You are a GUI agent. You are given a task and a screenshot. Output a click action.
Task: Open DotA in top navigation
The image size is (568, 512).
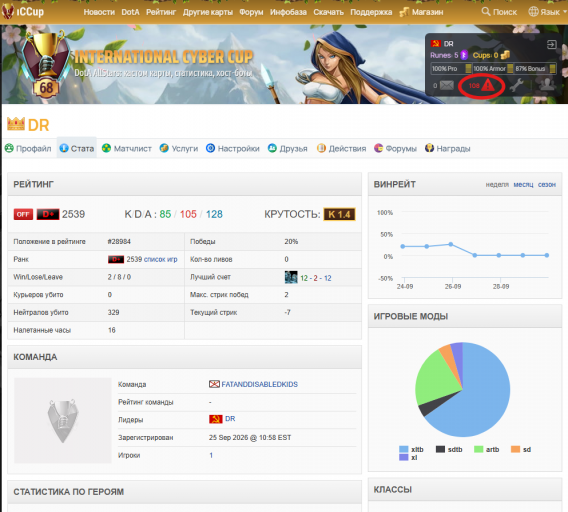(x=130, y=12)
